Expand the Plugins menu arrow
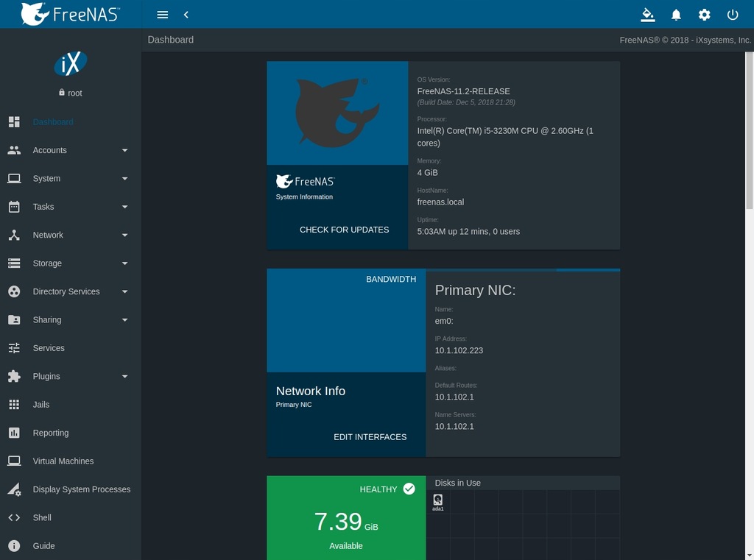Viewport: 754px width, 560px height. [124, 376]
